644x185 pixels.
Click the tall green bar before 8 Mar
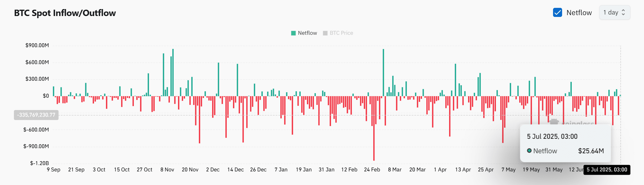coord(383,73)
